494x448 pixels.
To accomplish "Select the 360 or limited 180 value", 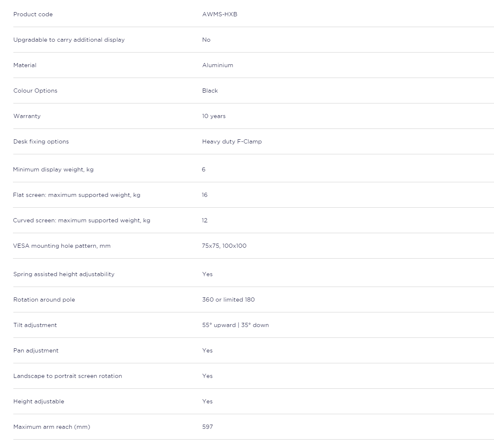I will pos(228,300).
